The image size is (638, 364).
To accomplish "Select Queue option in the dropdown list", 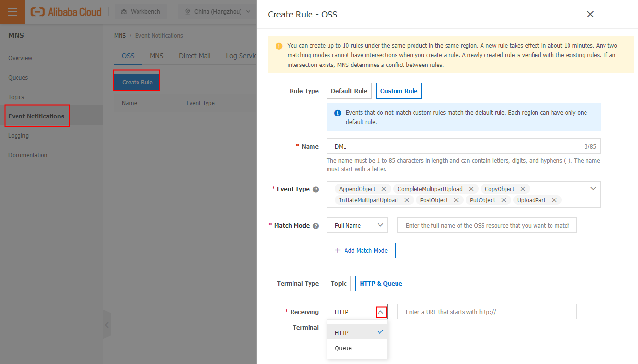I will (x=357, y=348).
